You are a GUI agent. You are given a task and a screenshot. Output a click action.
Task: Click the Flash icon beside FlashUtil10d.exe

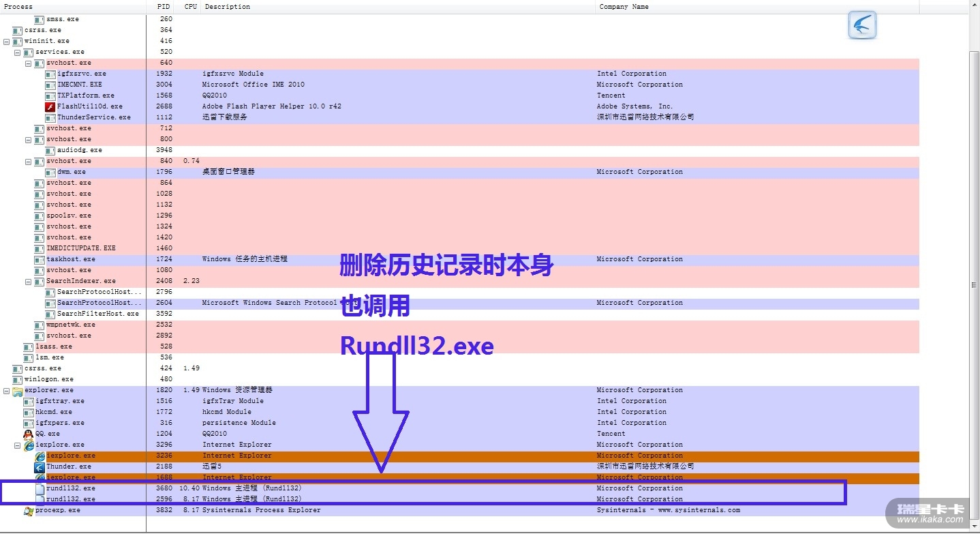[x=50, y=106]
